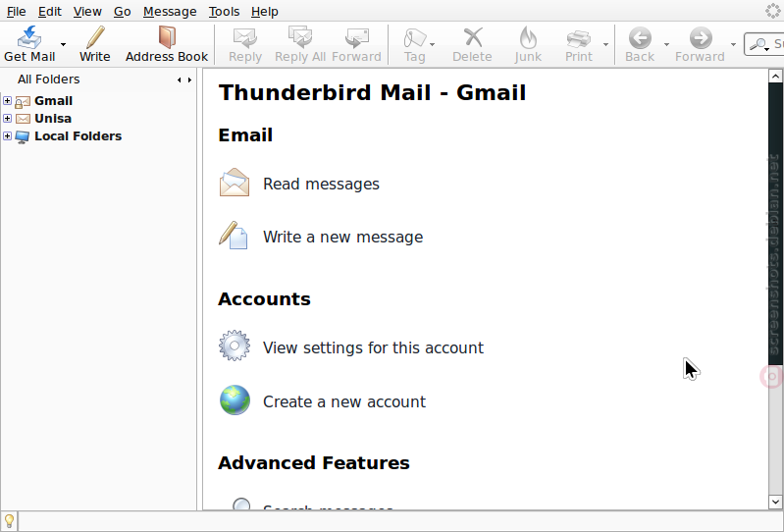Click the Forward message envelope icon
The height and width of the screenshot is (532, 784).
[356, 38]
